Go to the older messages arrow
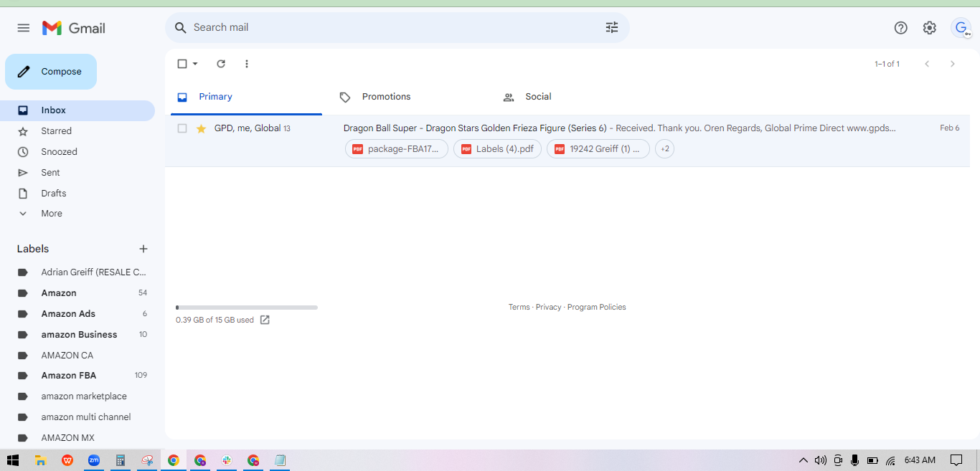 (x=953, y=64)
